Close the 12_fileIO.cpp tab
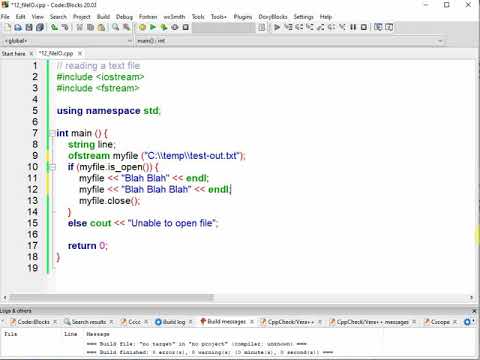 [x=80, y=53]
